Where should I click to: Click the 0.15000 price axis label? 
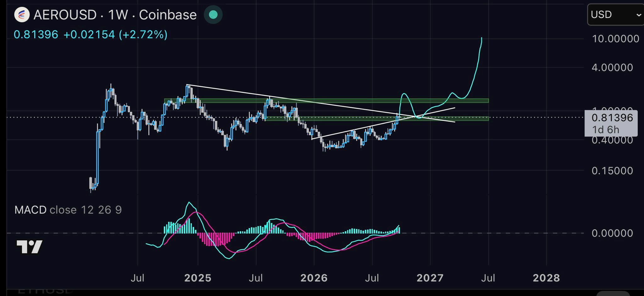tap(612, 171)
